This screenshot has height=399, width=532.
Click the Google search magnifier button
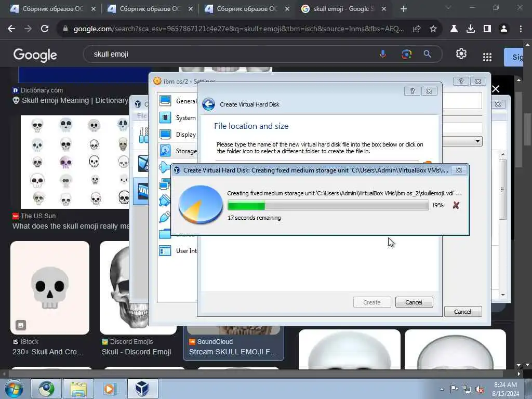click(428, 54)
